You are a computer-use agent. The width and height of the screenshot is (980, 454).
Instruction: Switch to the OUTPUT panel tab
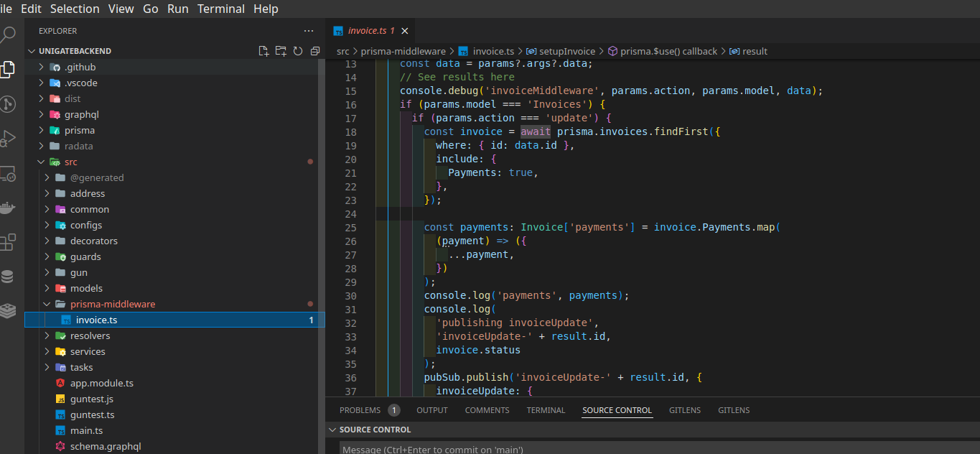pos(431,410)
